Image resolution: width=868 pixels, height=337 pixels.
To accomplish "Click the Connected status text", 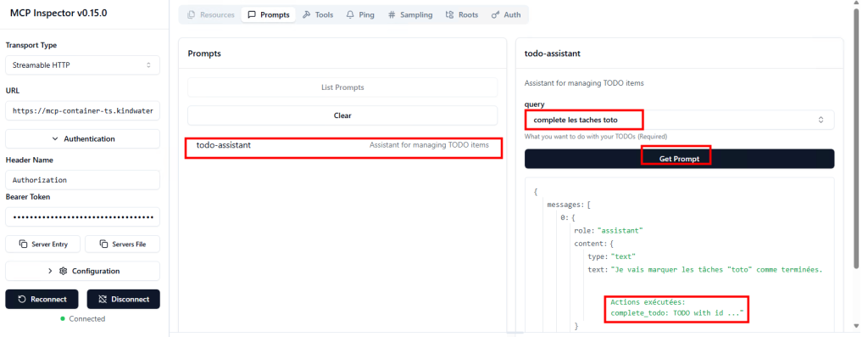I will coord(87,318).
